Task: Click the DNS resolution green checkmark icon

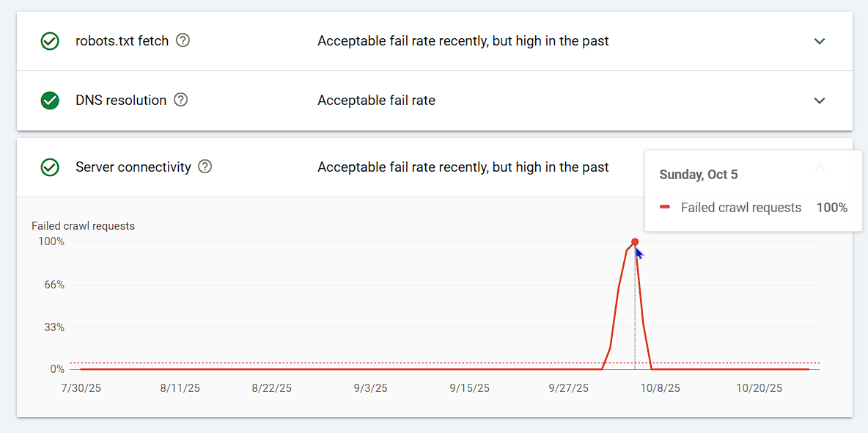Action: point(50,101)
